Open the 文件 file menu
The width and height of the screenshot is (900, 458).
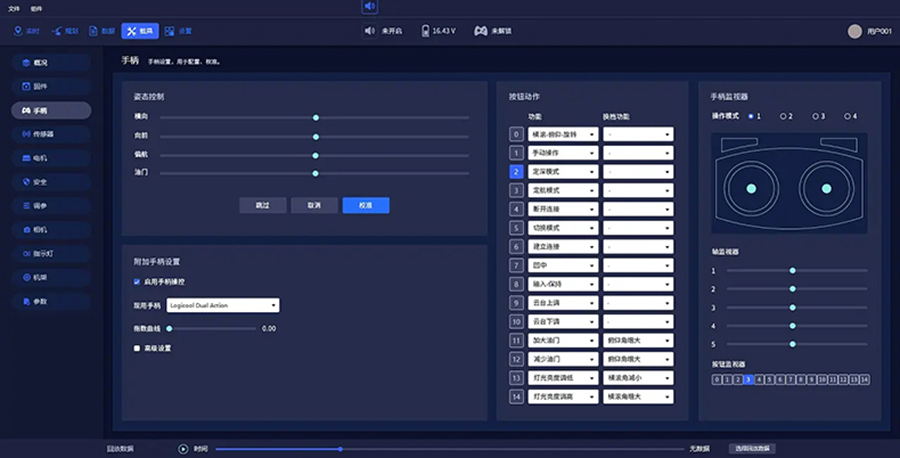[14, 9]
